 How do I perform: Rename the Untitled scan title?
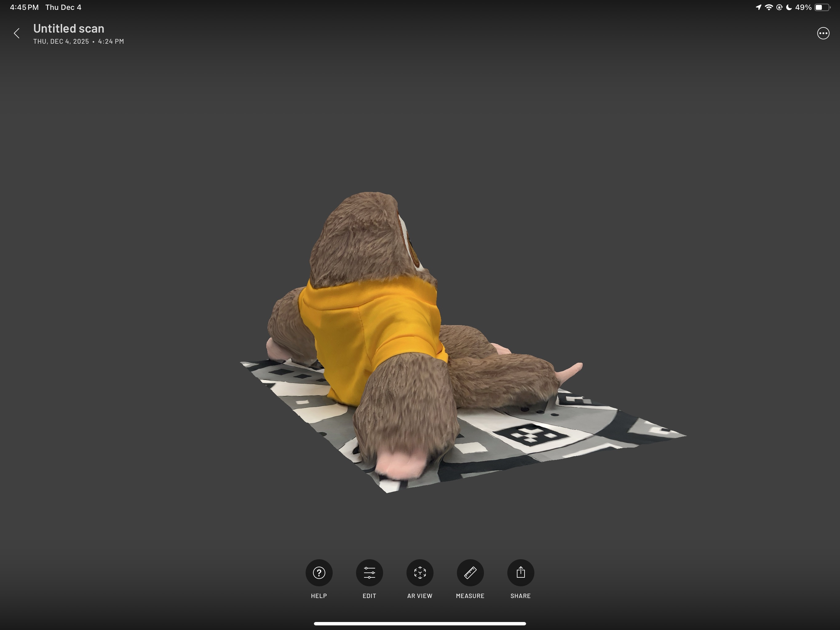[x=69, y=28]
